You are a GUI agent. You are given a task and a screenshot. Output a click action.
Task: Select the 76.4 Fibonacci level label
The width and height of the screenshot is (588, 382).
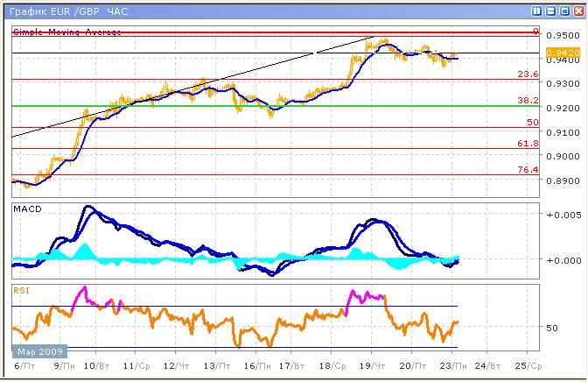[x=528, y=169]
